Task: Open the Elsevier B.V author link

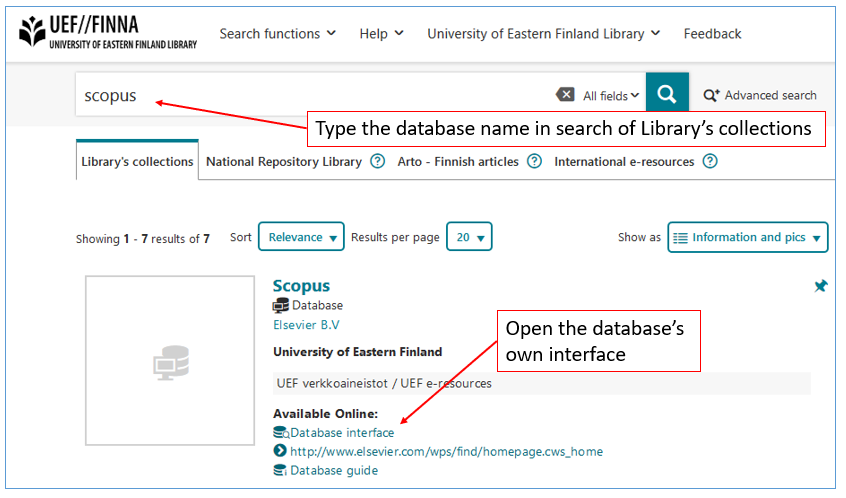Action: (x=306, y=325)
